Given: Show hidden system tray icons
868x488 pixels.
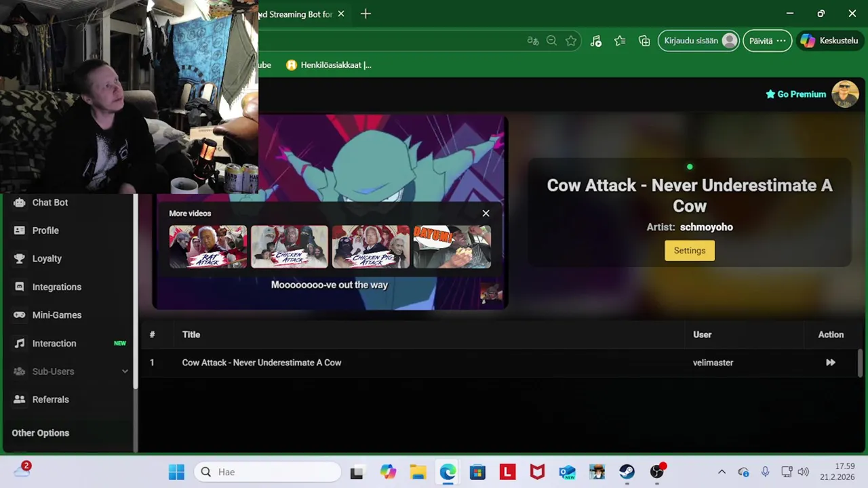Looking at the screenshot, I should click(722, 472).
